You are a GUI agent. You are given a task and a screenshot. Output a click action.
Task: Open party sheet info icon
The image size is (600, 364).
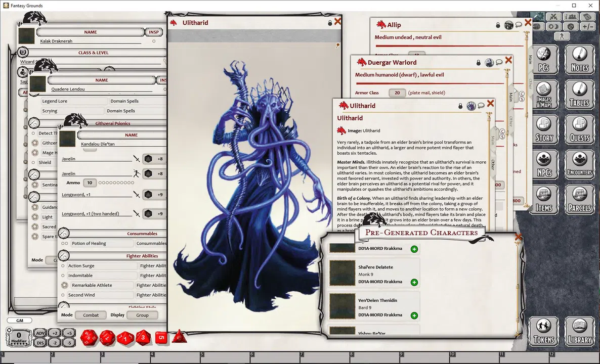coord(571,17)
